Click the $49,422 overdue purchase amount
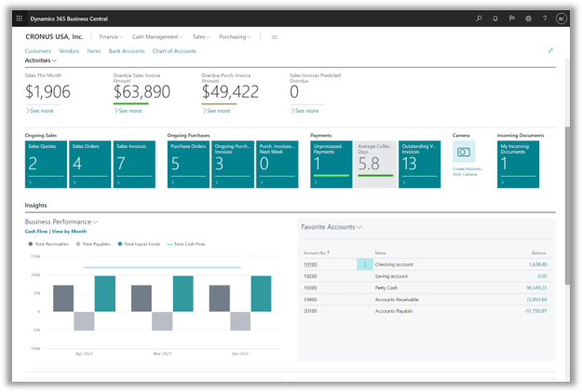 pyautogui.click(x=230, y=91)
